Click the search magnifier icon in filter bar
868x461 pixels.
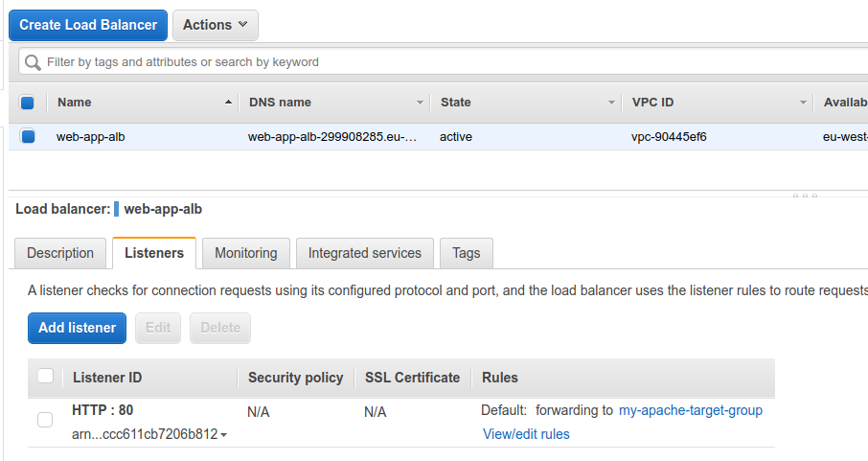pos(33,62)
